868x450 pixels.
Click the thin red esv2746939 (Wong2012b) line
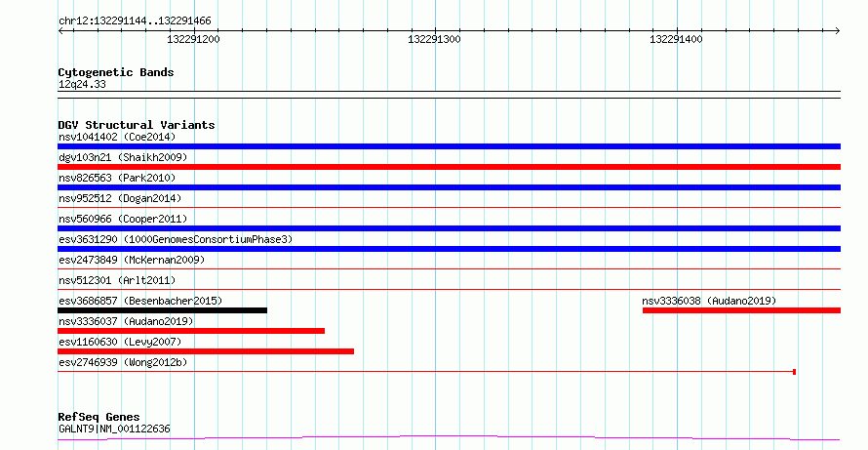point(426,372)
